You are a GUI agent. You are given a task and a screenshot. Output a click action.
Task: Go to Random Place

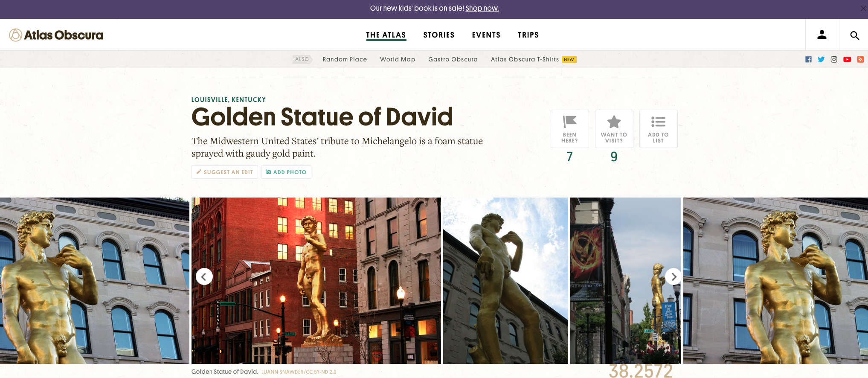coord(345,59)
